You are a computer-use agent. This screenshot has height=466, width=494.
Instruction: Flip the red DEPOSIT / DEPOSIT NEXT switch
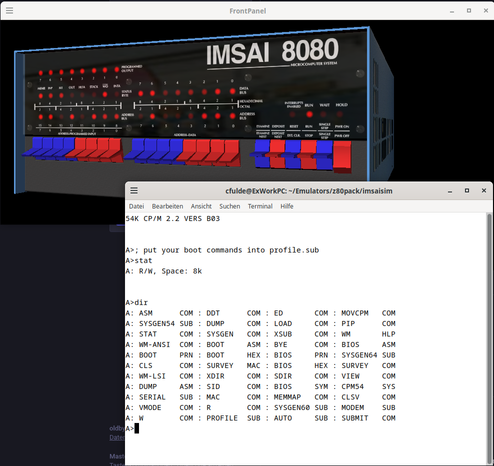pyautogui.click(x=277, y=154)
